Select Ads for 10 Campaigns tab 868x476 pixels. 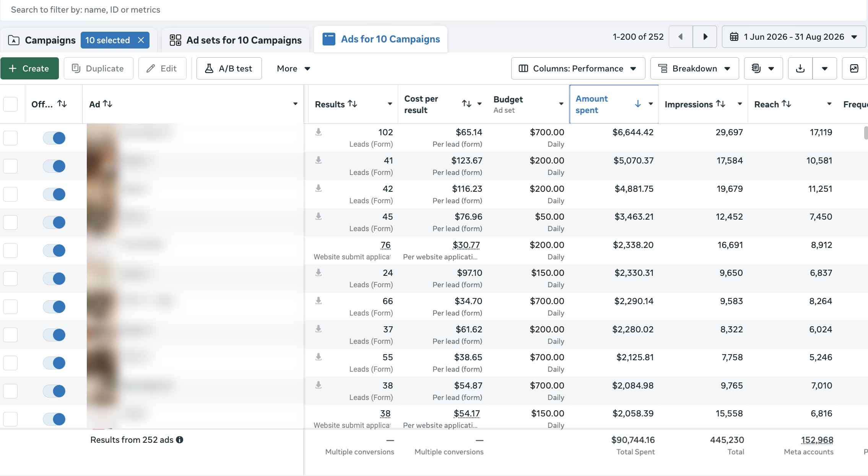click(x=381, y=39)
